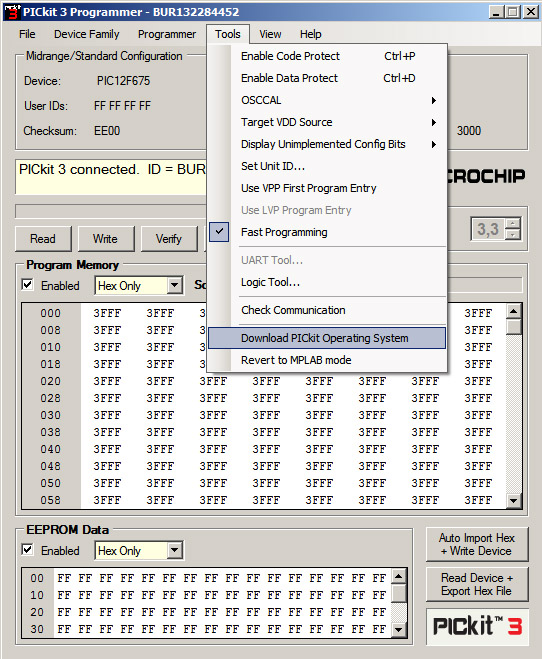The width and height of the screenshot is (542, 659).
Task: Uncheck Program Memory Enabled checkbox
Action: (28, 285)
